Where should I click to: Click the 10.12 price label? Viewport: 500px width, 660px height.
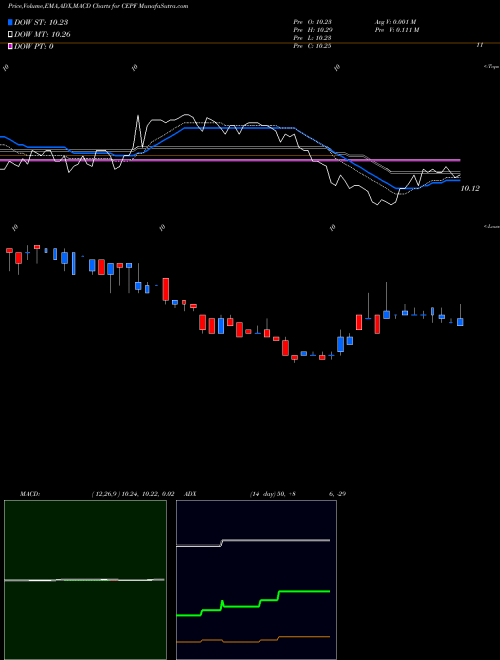(470, 189)
